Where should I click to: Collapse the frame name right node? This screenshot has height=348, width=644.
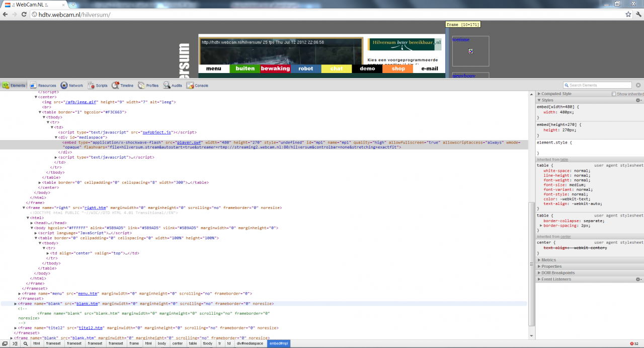[x=24, y=208]
